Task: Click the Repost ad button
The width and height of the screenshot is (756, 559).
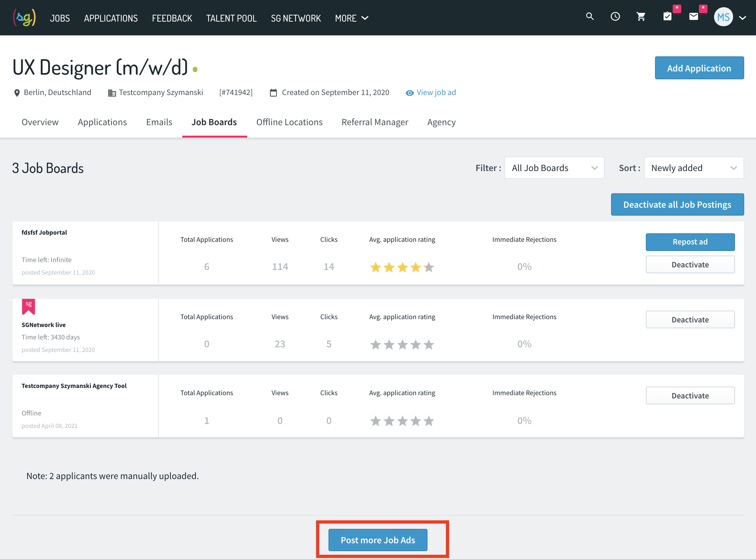Action: tap(690, 242)
